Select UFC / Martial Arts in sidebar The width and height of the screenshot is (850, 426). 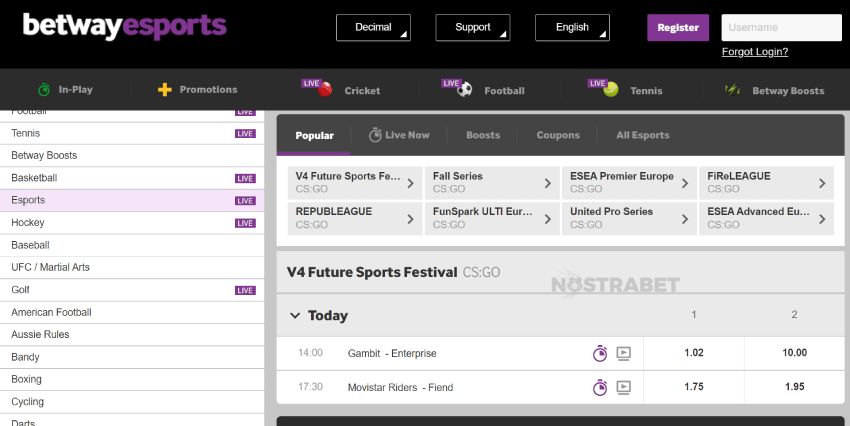click(132, 267)
